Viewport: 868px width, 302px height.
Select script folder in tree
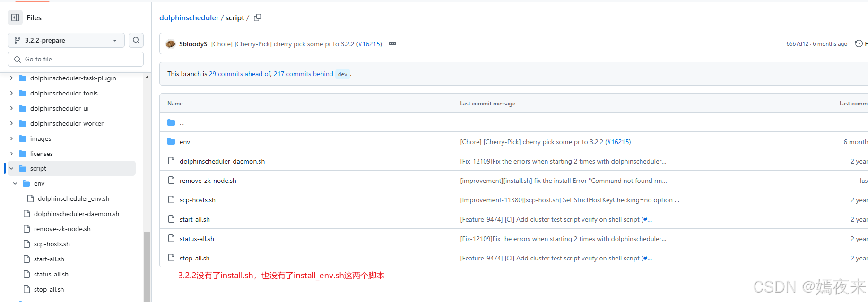click(x=38, y=168)
